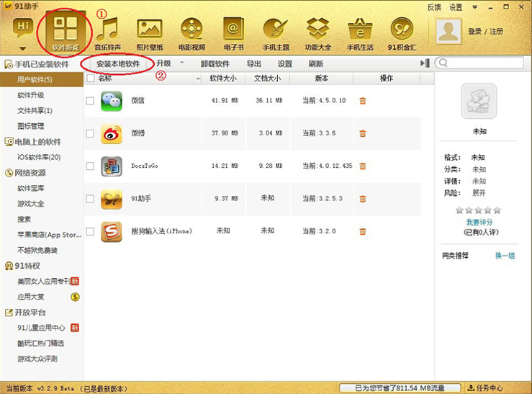532x394 pixels.
Task: Tick the checkbox for 微信
Action: [90, 101]
